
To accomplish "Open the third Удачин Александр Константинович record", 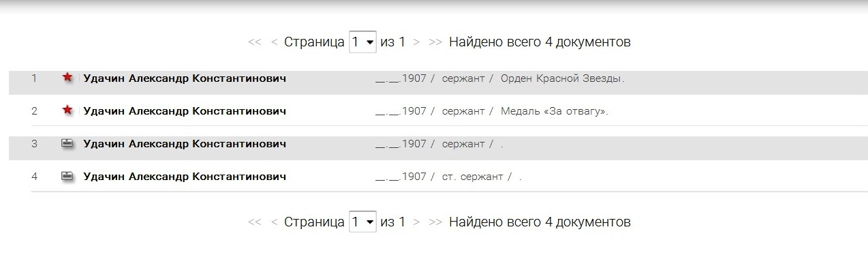I will 184,144.
